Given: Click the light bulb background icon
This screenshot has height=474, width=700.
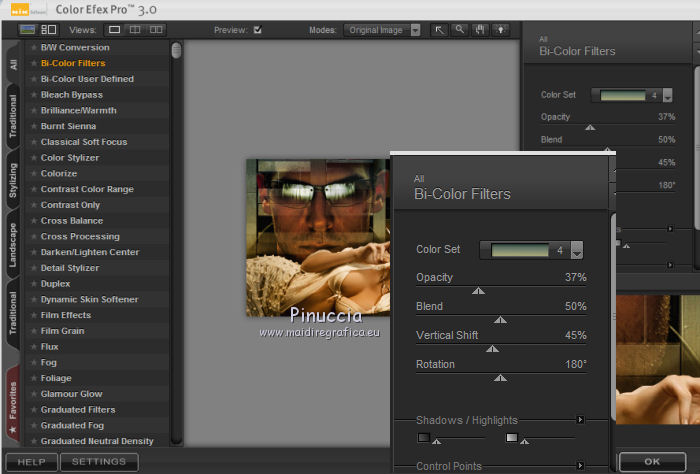Looking at the screenshot, I should click(x=502, y=30).
